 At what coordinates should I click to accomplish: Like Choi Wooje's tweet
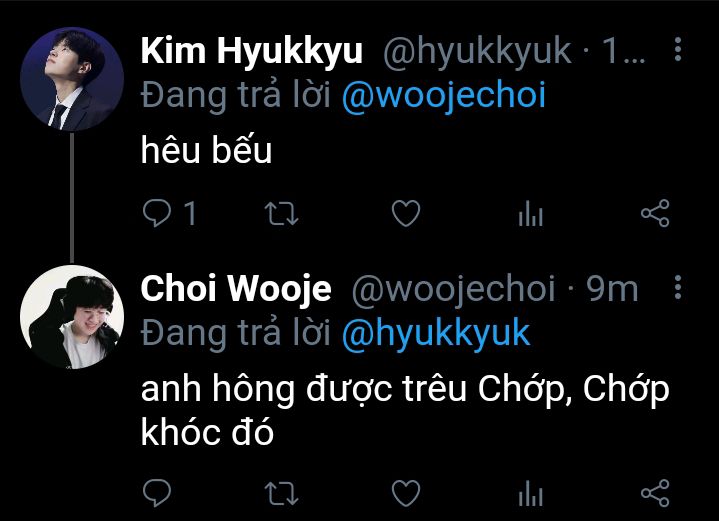(406, 493)
